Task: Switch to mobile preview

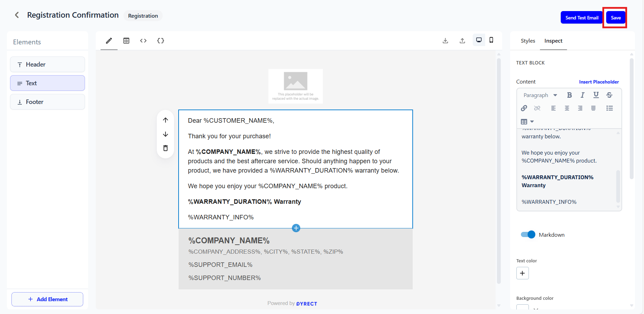Action: pos(491,40)
